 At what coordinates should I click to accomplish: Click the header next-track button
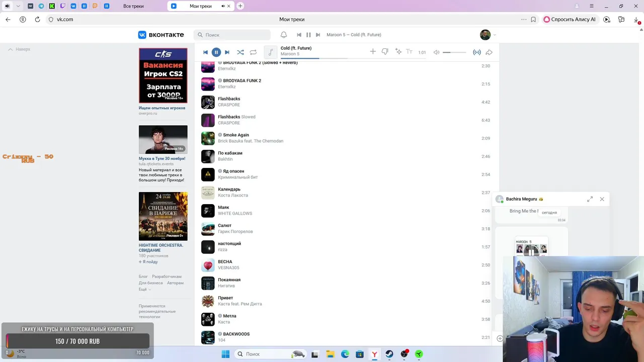[318, 35]
